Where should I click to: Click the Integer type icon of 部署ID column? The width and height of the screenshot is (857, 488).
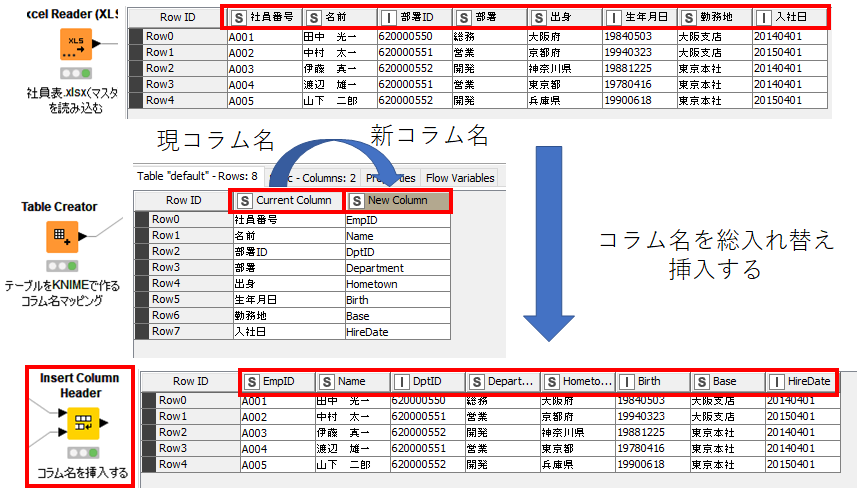click(x=388, y=17)
